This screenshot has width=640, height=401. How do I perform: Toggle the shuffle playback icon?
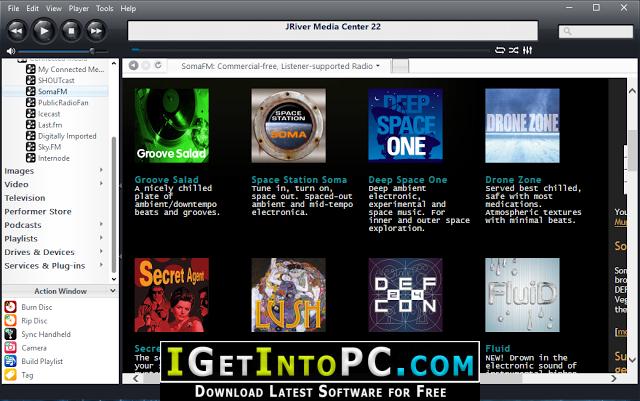click(x=514, y=50)
